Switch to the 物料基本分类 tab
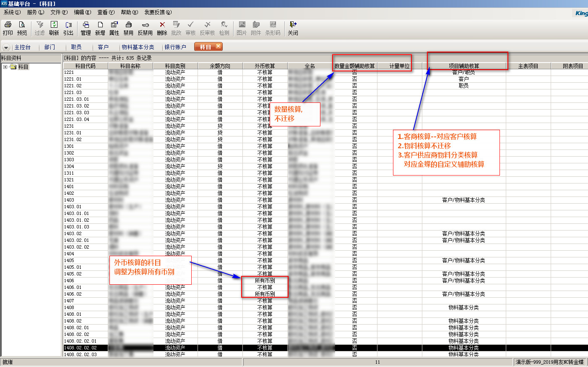 click(x=138, y=47)
